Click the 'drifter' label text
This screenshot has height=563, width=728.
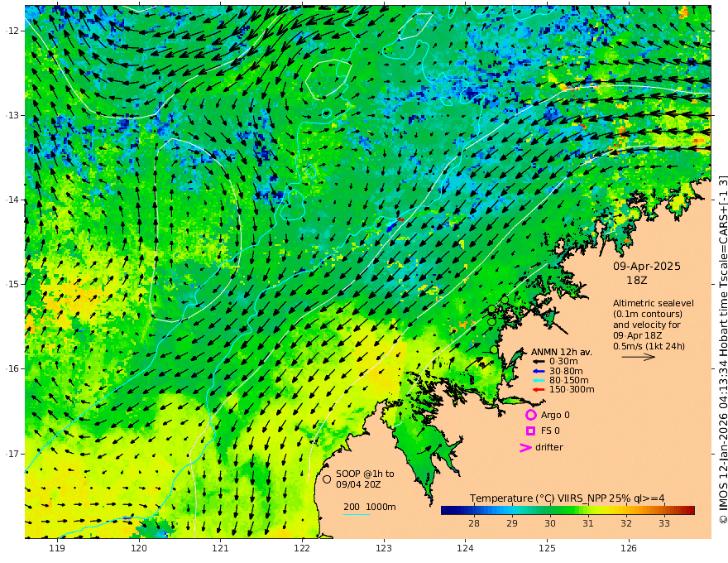[549, 447]
